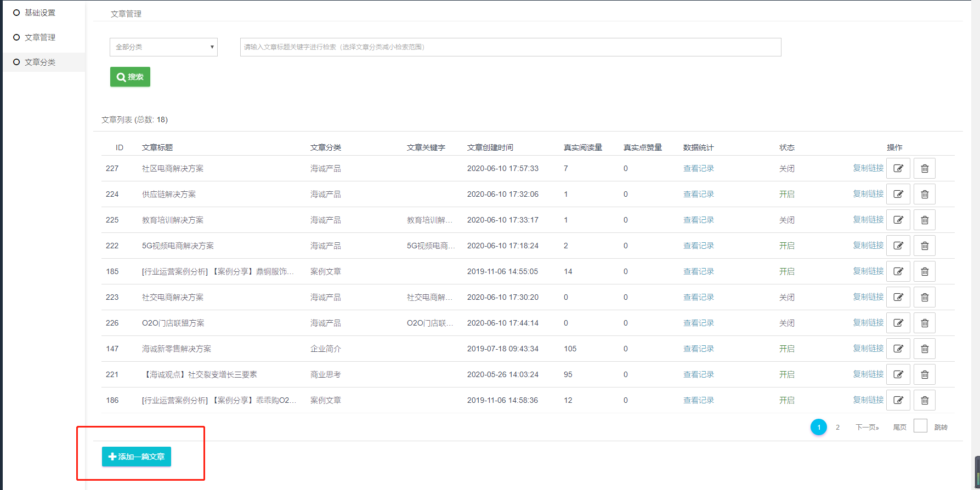Open 基础设置 in the sidebar

[39, 13]
